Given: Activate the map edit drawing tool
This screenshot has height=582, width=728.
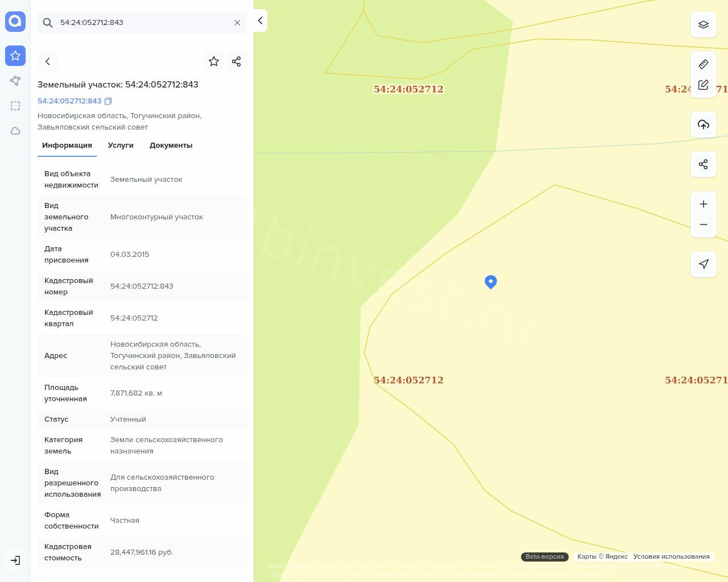Looking at the screenshot, I should (704, 85).
